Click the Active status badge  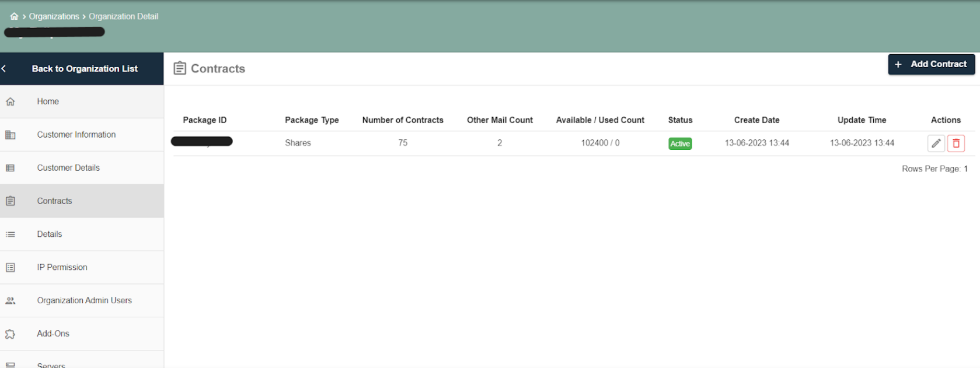coord(680,143)
